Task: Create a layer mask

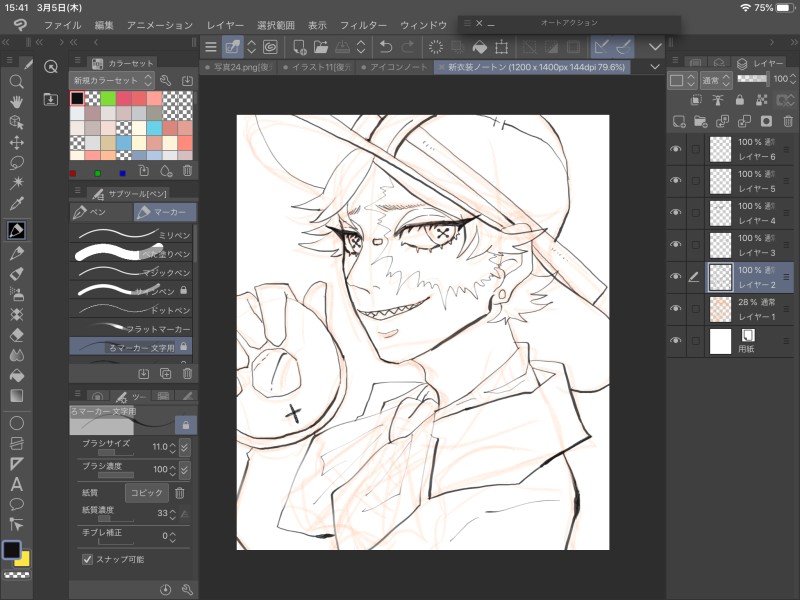Action: (766, 121)
